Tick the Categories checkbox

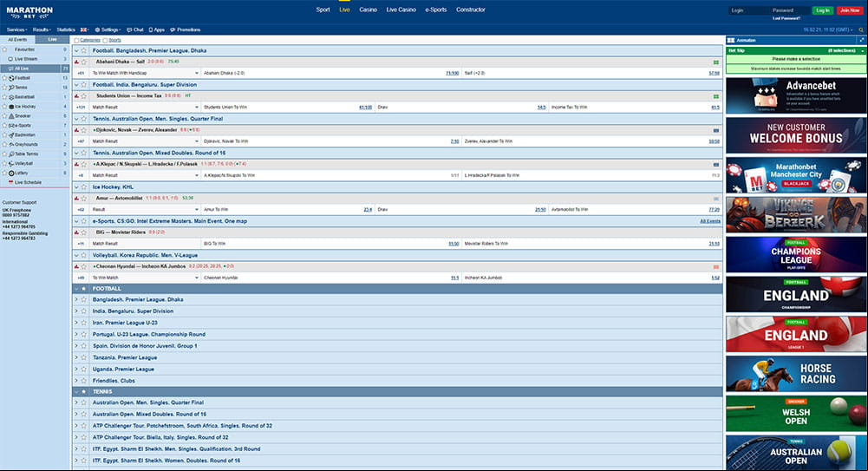(x=76, y=41)
